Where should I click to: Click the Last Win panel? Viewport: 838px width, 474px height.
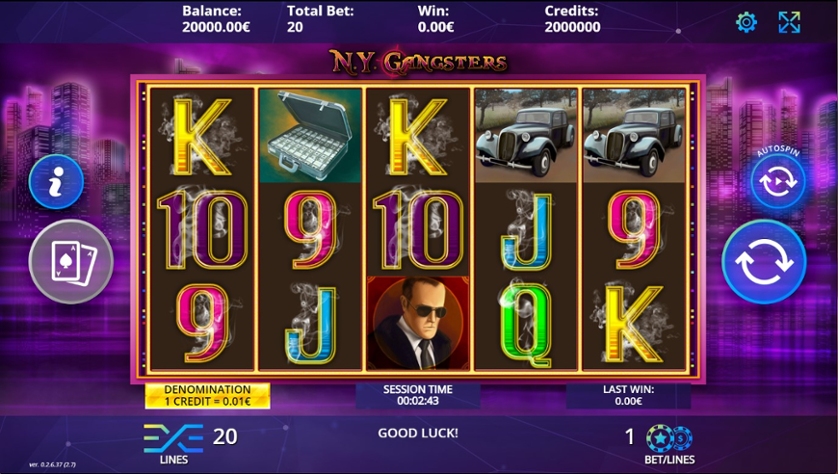628,396
